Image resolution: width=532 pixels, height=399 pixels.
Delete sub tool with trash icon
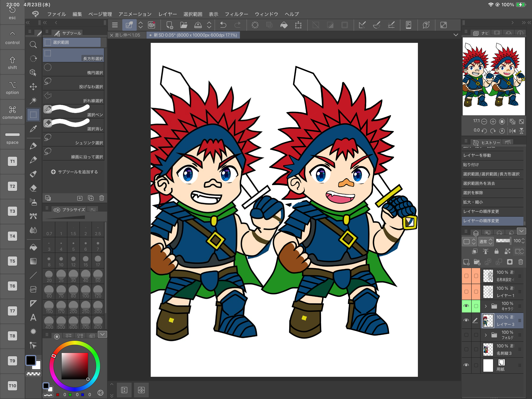[x=101, y=198]
